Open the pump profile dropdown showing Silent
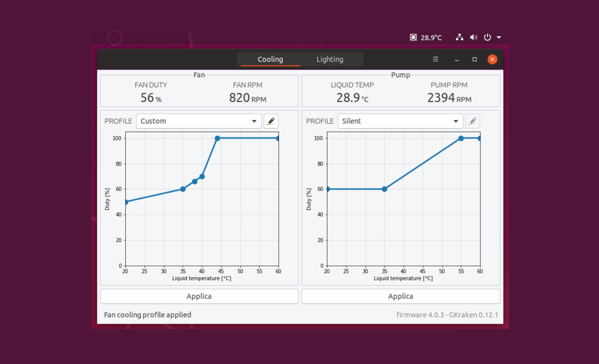 400,121
